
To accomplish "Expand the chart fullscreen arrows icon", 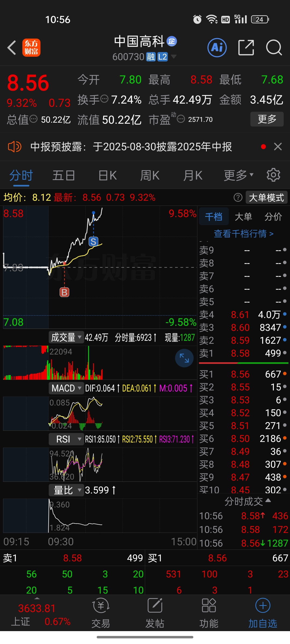I will click(x=184, y=358).
